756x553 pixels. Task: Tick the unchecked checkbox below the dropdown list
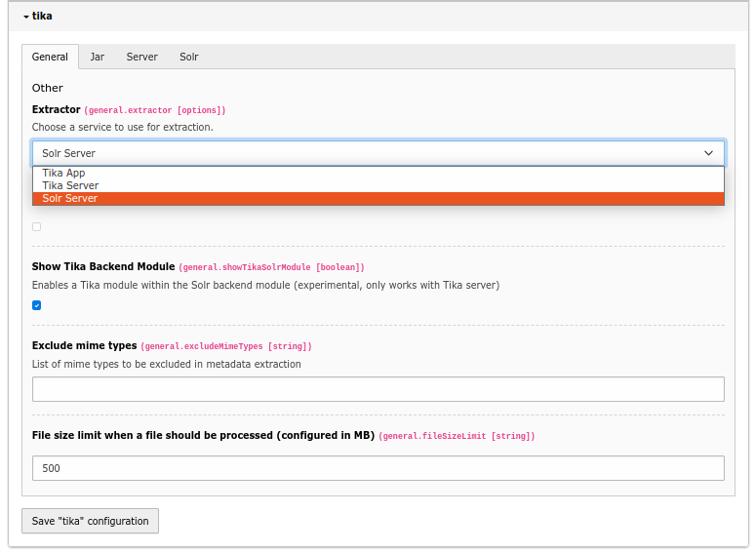[x=37, y=226]
